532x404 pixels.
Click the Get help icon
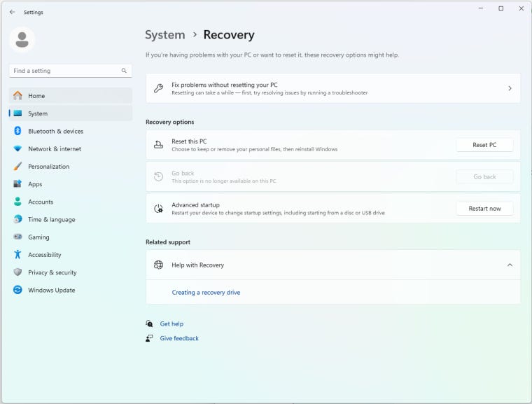coord(149,323)
